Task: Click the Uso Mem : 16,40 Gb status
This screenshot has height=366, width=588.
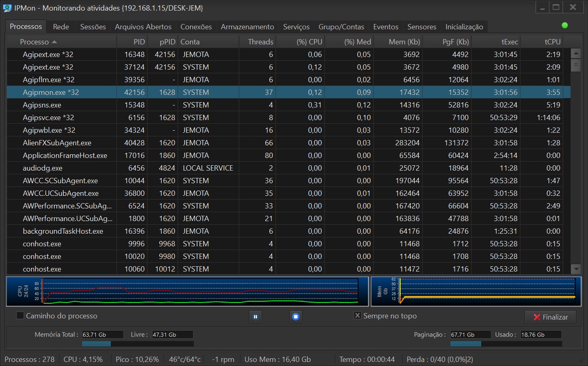Action: (x=277, y=359)
